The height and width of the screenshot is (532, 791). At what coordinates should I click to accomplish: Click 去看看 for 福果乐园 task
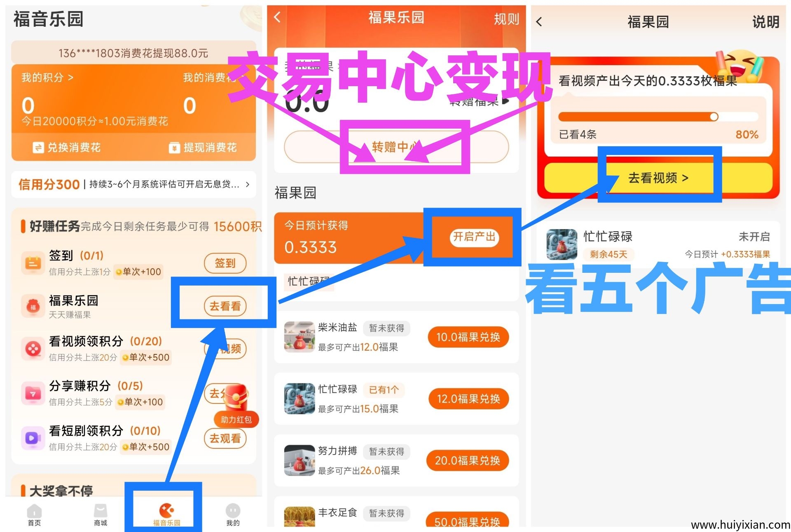225,306
